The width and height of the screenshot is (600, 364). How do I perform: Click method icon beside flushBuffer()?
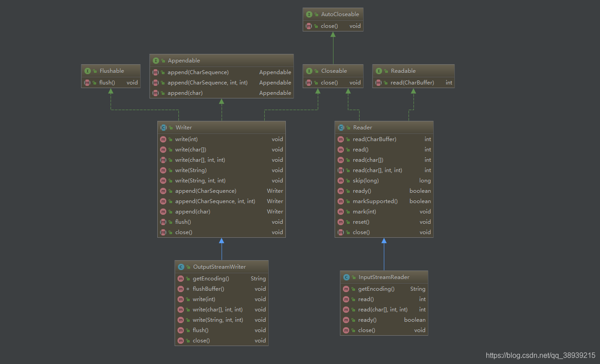coord(181,289)
